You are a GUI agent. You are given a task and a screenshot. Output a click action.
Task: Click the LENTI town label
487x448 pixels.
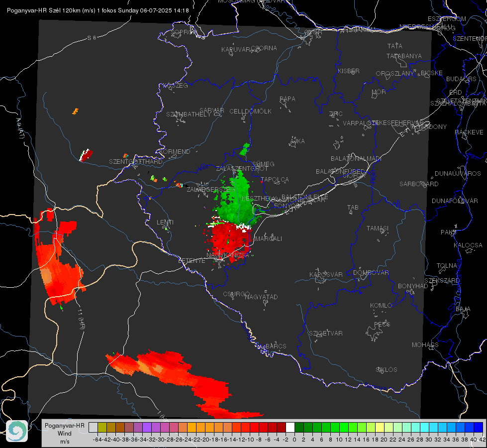coord(165,223)
